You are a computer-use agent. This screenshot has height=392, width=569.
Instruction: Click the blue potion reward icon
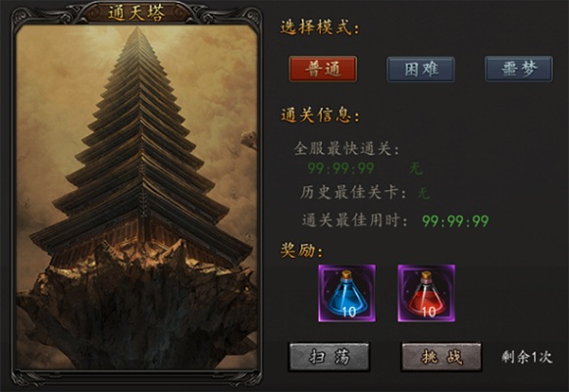point(347,293)
